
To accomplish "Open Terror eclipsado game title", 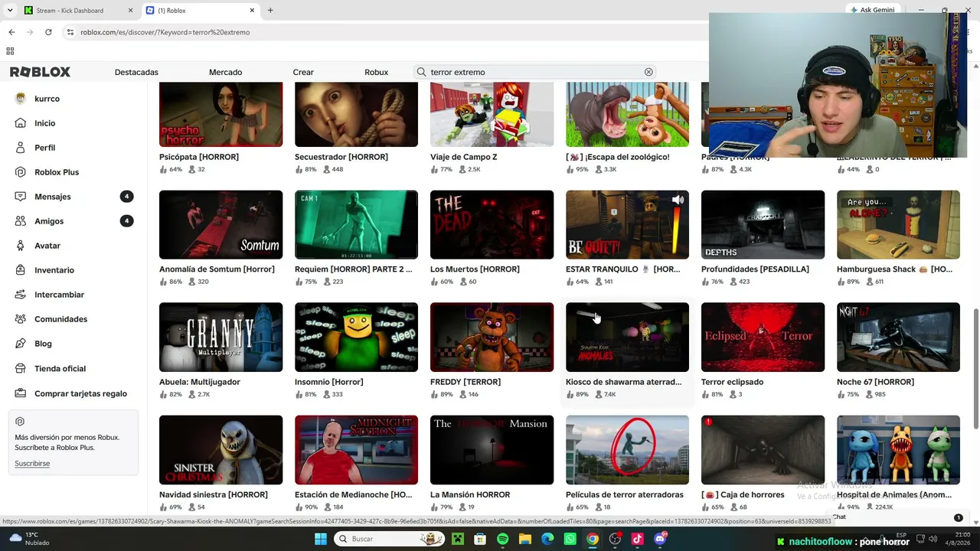I will (732, 382).
